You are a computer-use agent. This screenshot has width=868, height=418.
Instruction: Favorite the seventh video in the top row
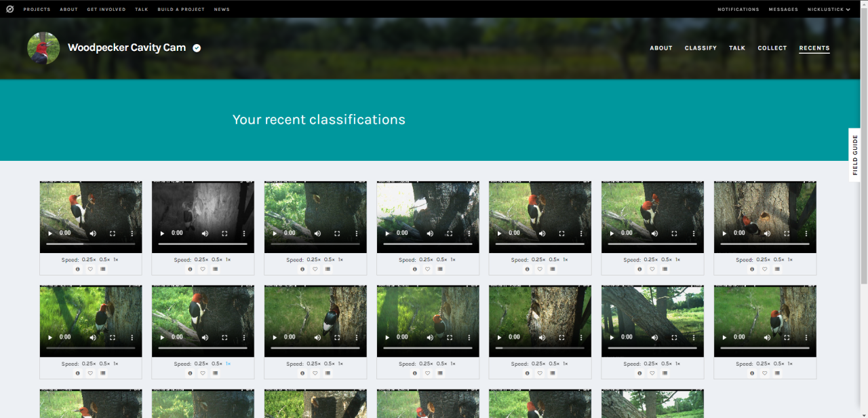[765, 269]
